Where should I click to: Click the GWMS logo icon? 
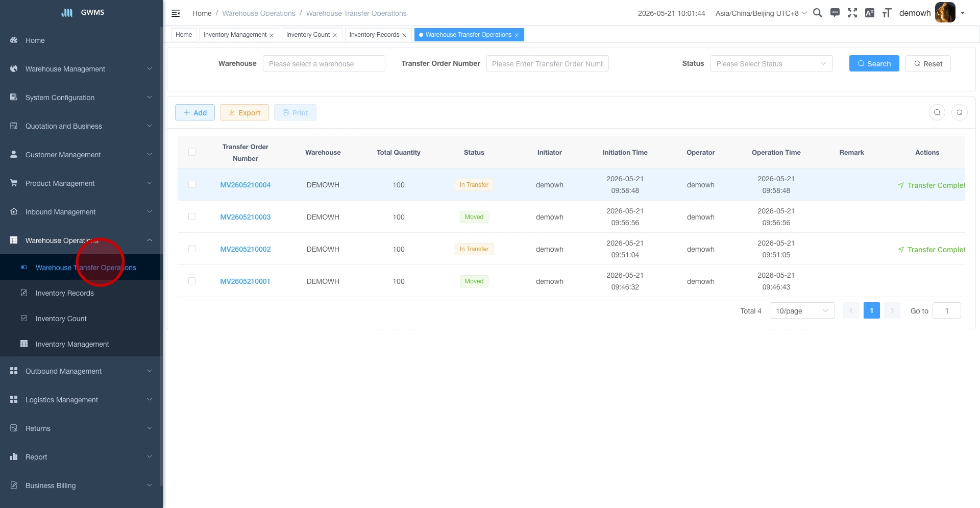click(67, 12)
